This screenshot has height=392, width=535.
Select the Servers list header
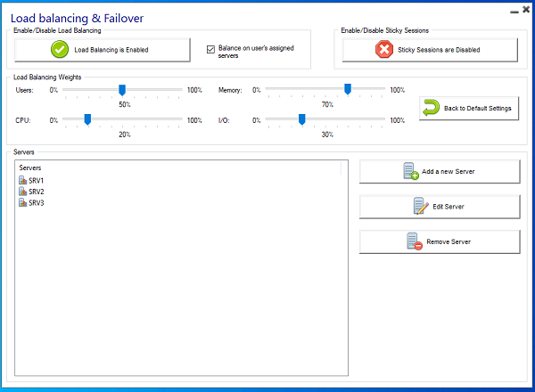(x=30, y=168)
